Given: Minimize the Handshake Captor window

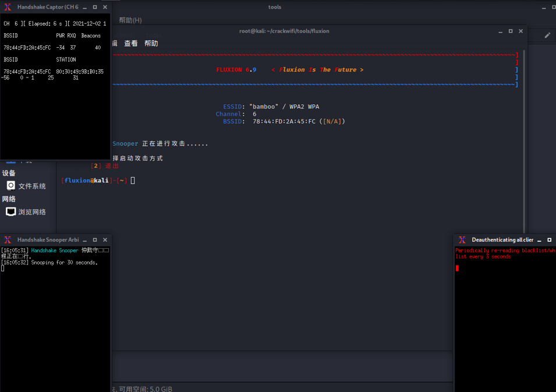Looking at the screenshot, I should pyautogui.click(x=85, y=7).
